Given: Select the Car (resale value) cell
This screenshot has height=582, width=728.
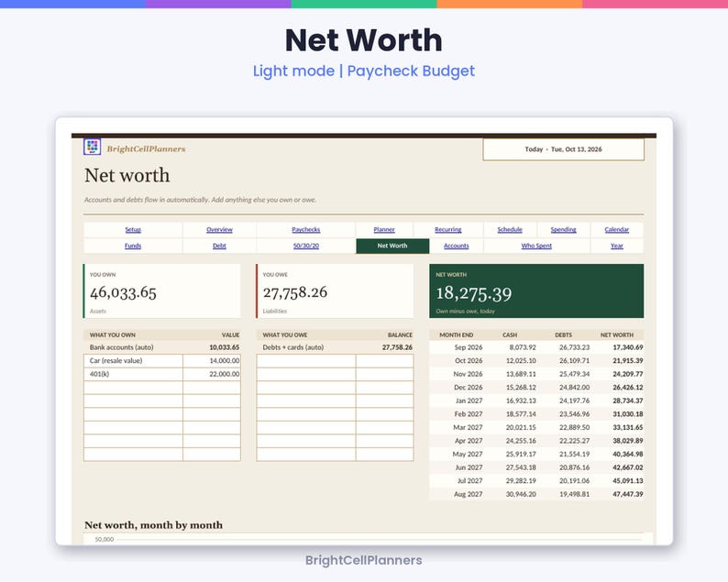Looking at the screenshot, I should [133, 360].
